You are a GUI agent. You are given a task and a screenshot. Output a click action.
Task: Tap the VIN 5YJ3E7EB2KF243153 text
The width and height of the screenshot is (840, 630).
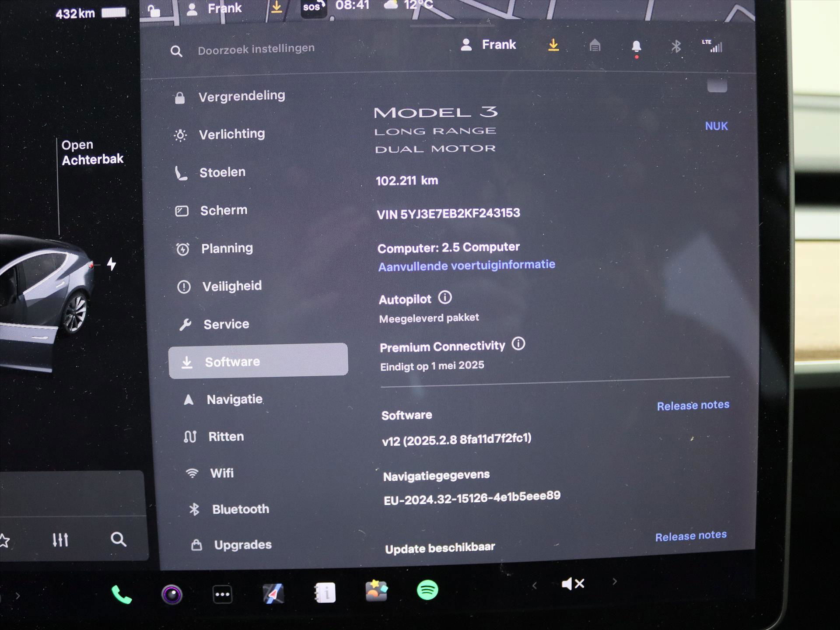tap(448, 214)
